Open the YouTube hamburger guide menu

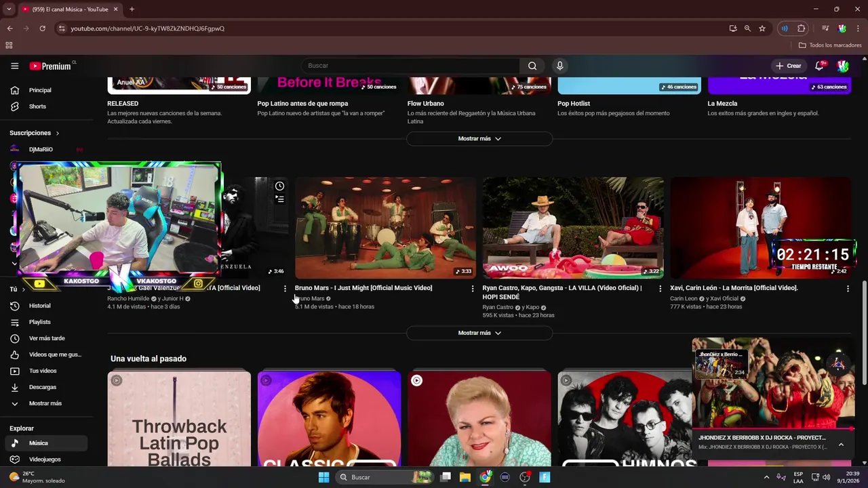[x=14, y=66]
